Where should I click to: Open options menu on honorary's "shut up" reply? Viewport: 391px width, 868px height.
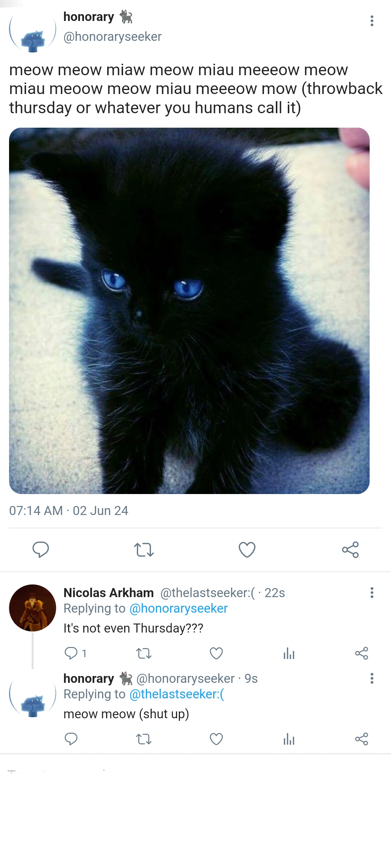click(372, 678)
